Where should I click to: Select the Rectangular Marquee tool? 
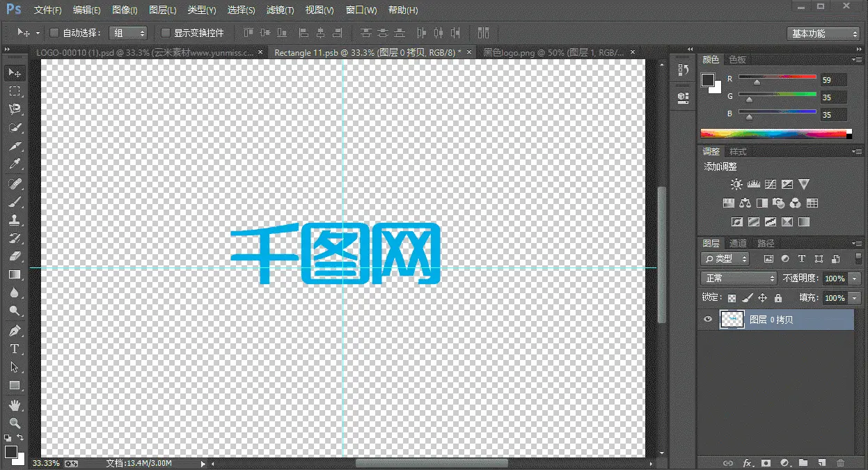tap(14, 91)
